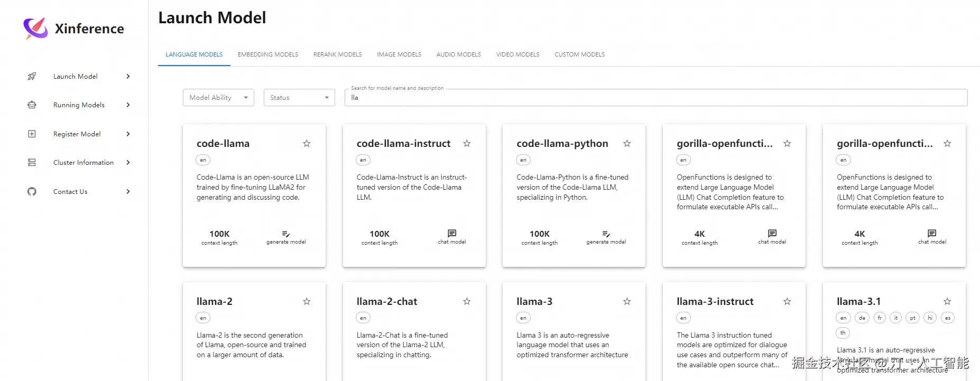Open the Model Ability dropdown
The height and width of the screenshot is (381, 980).
[218, 97]
